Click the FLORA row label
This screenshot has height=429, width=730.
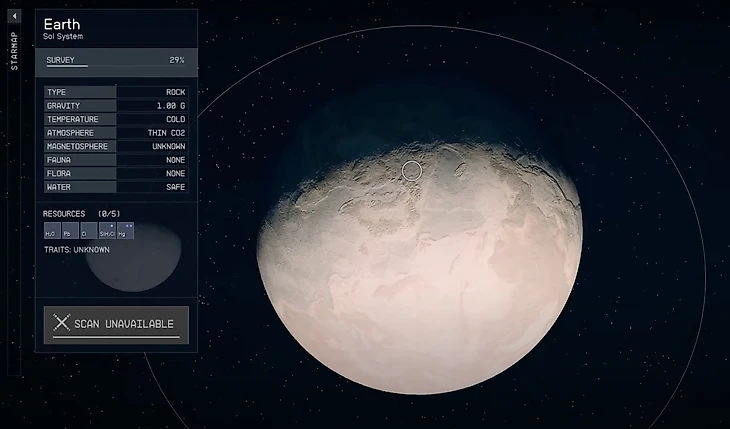point(59,173)
